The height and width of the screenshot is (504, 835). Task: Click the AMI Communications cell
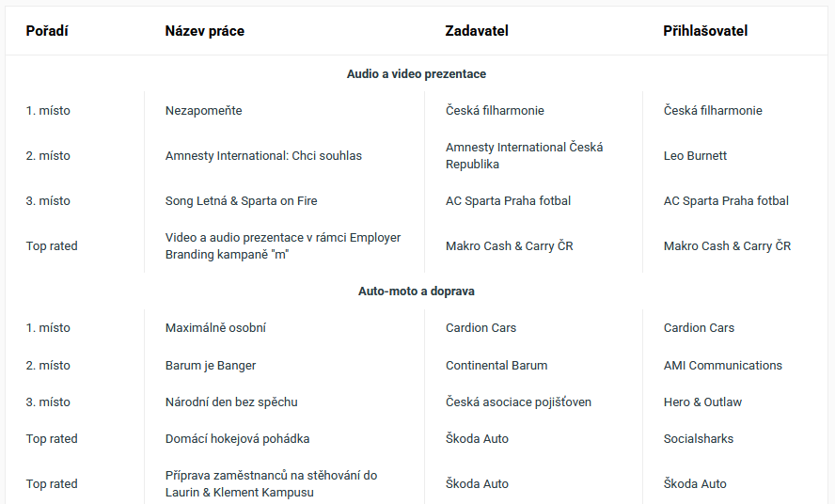(723, 366)
